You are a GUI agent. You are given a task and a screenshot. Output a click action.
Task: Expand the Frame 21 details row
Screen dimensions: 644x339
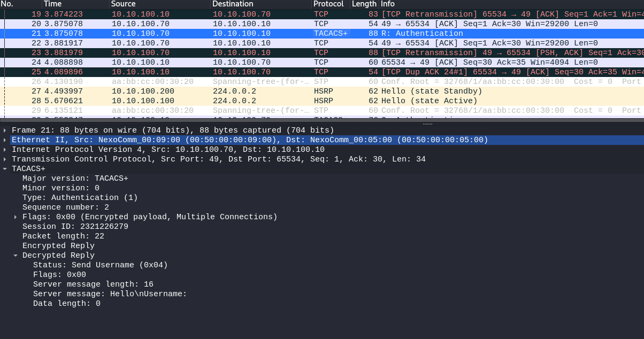tap(5, 130)
